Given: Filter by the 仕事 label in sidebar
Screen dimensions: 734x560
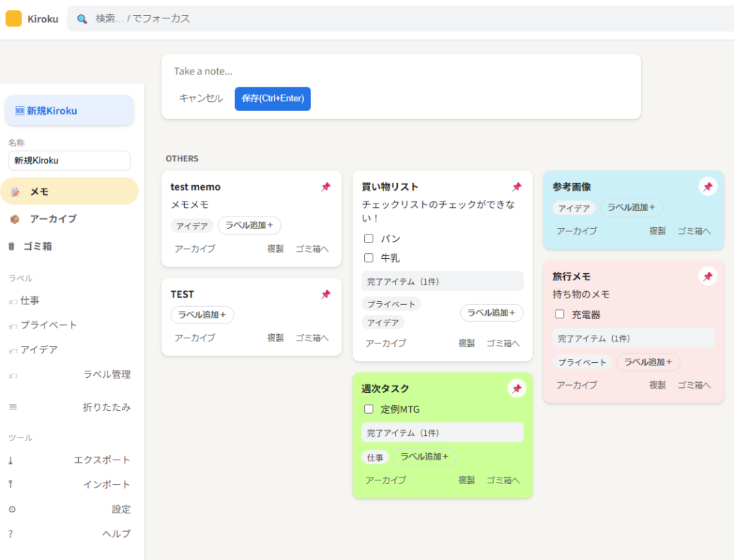Looking at the screenshot, I should point(30,300).
